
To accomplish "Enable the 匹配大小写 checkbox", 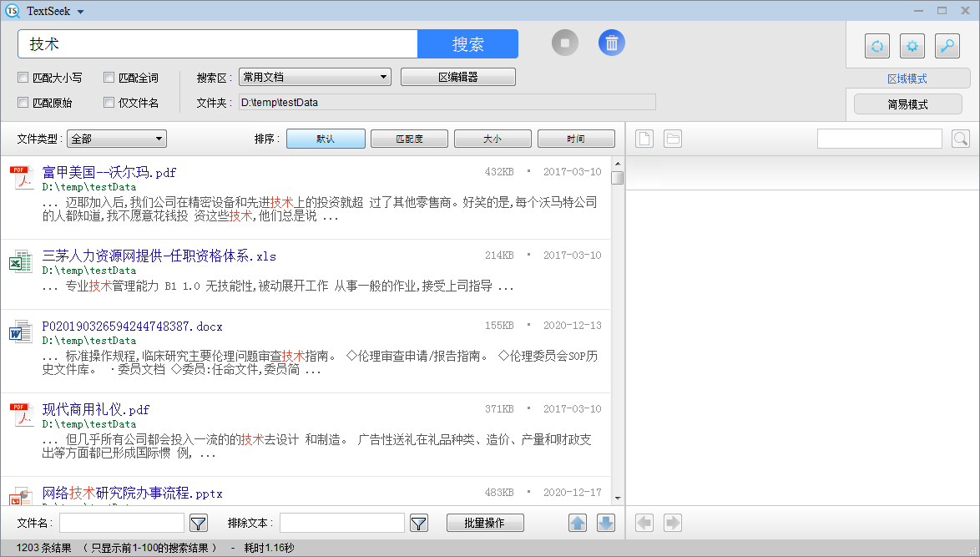I will (x=23, y=78).
